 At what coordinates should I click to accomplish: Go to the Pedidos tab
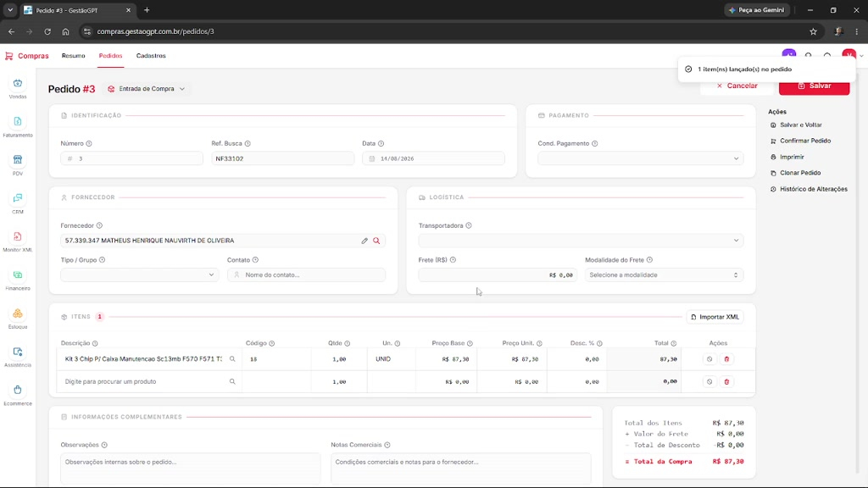pos(111,56)
